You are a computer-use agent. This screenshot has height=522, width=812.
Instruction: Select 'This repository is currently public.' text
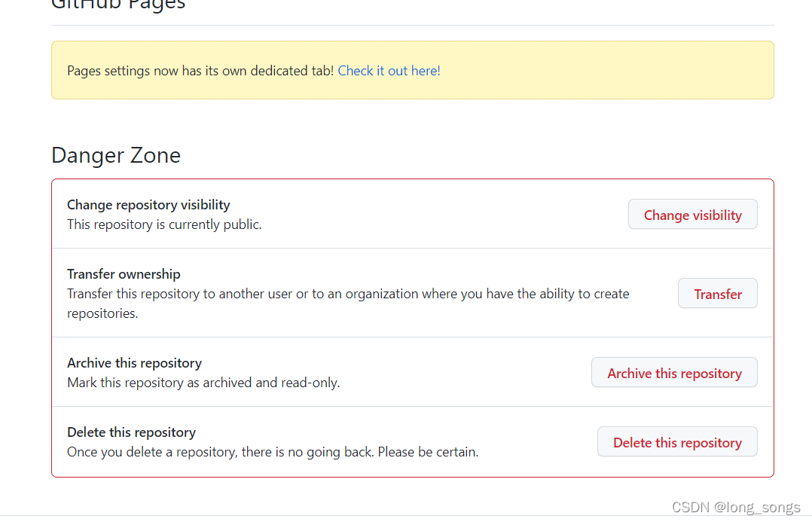165,224
